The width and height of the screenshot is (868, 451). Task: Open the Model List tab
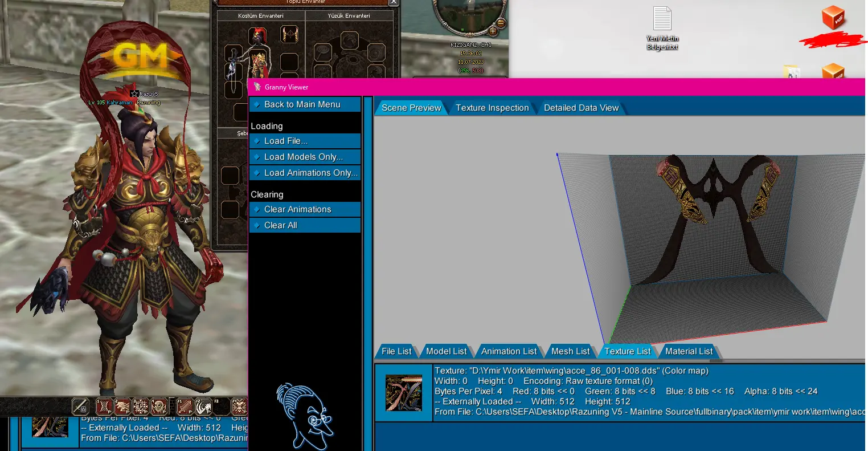(446, 351)
